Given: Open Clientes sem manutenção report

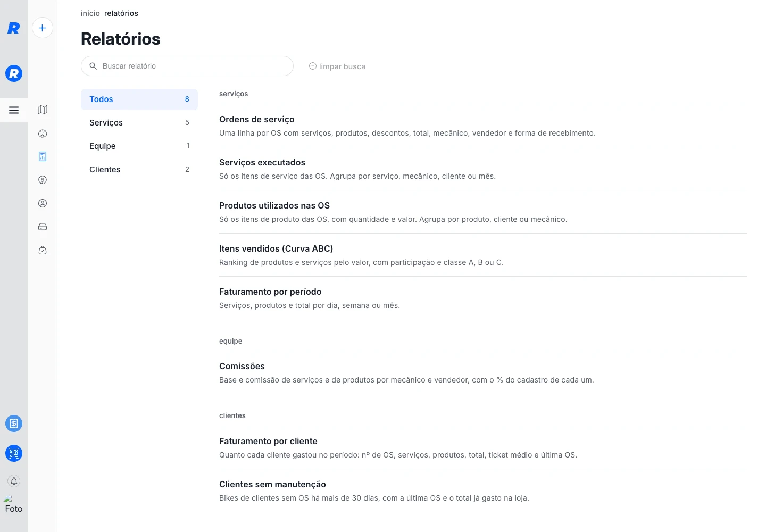Looking at the screenshot, I should tap(483, 491).
